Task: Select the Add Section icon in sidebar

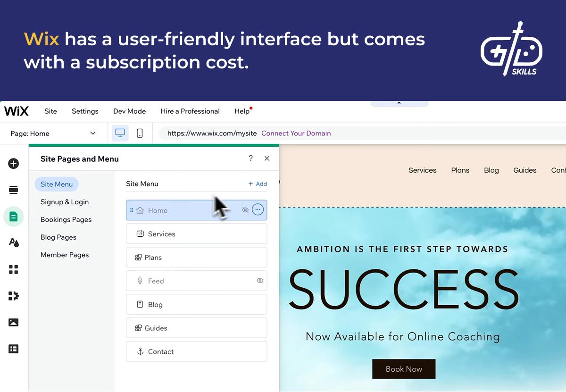Action: tap(13, 189)
